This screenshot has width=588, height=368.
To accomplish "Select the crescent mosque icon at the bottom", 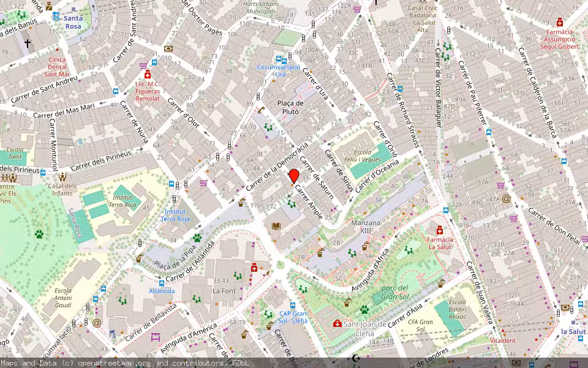I will (356, 358).
